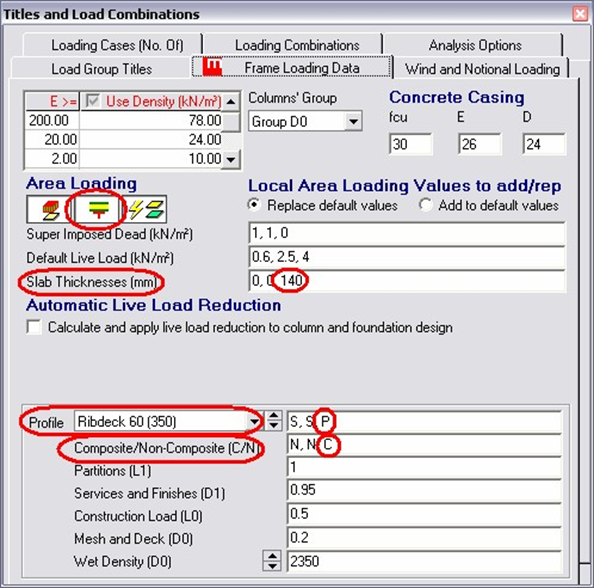Click the Super Imposed Dead values field

tap(407, 233)
